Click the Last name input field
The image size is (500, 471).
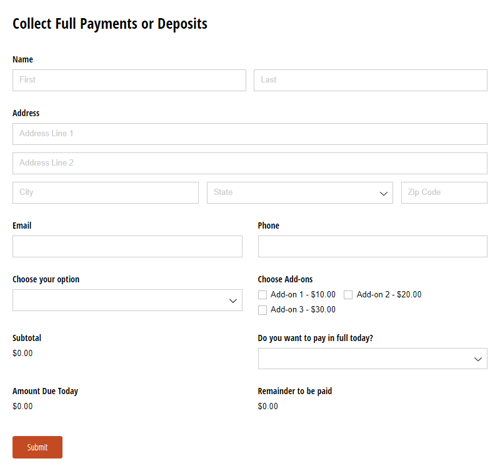[x=370, y=80]
